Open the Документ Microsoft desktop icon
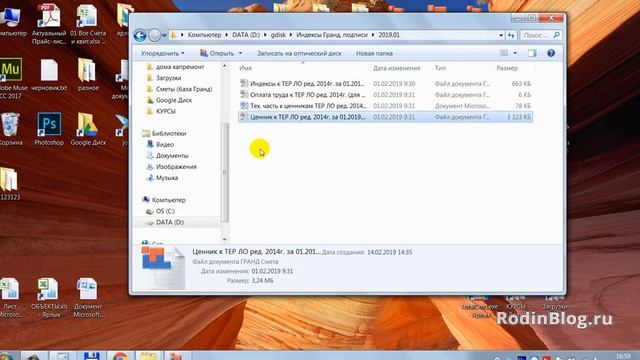640x360 pixels. (88, 298)
